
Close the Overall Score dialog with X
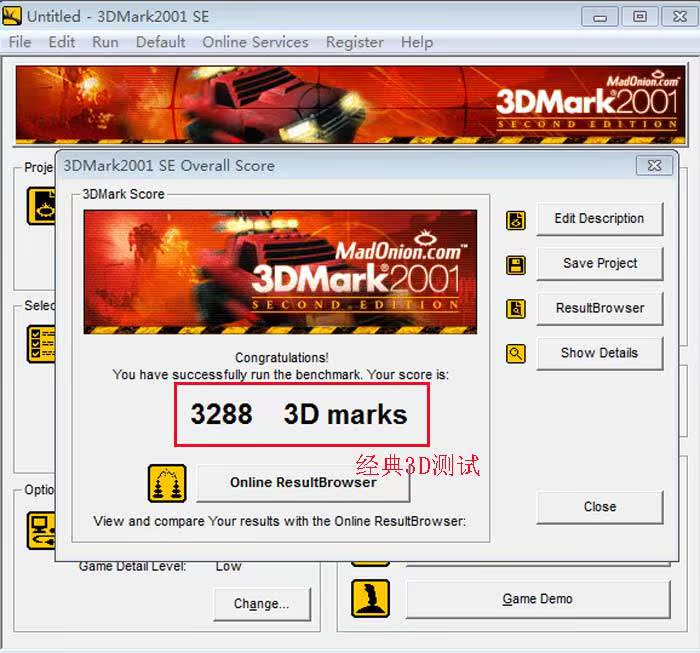654,166
